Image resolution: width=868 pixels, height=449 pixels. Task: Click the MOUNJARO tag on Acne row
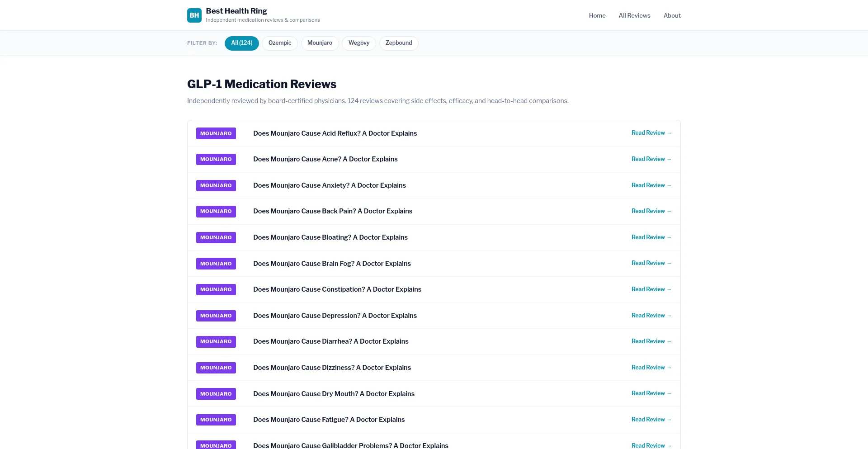[x=216, y=159]
